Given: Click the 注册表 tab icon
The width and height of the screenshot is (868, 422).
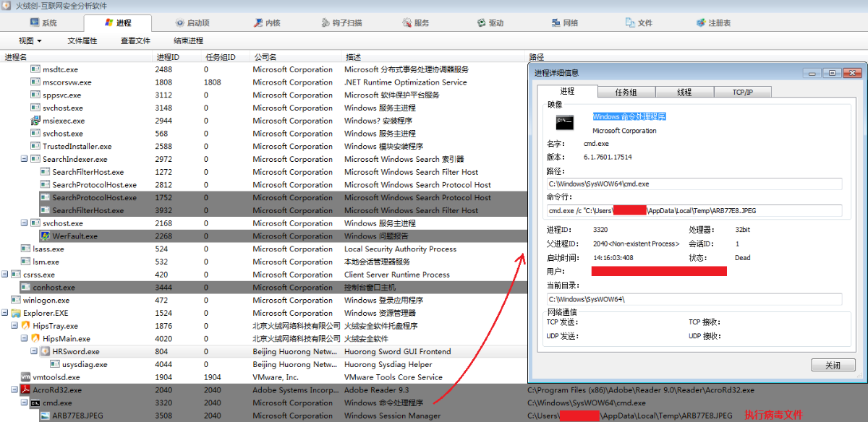Looking at the screenshot, I should (x=701, y=23).
